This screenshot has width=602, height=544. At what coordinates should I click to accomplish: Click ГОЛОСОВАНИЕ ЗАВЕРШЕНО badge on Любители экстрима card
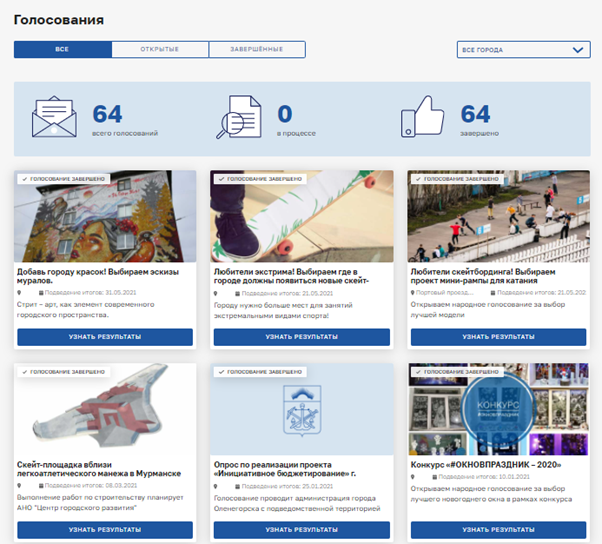point(260,179)
